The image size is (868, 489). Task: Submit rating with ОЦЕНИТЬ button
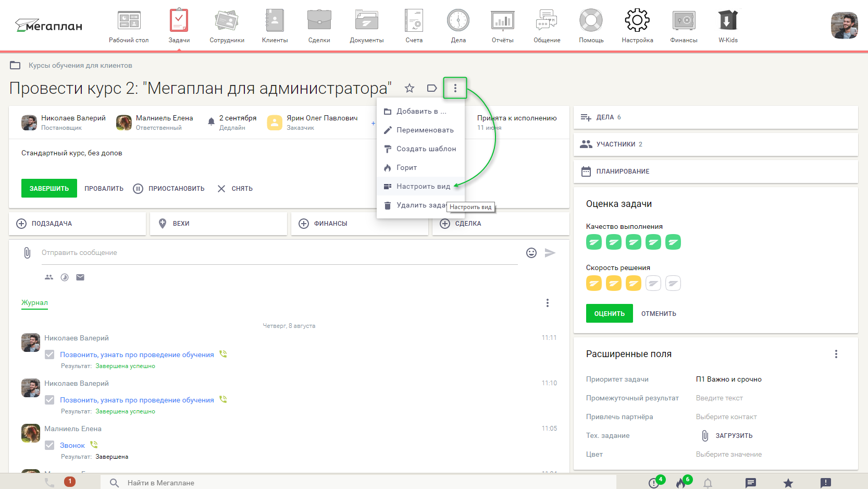click(609, 313)
